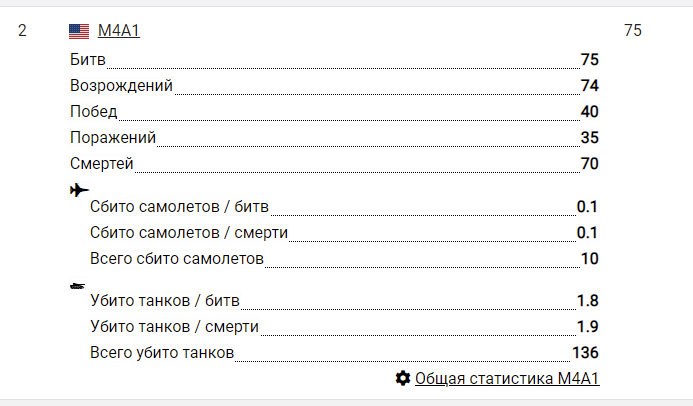This screenshot has height=406, width=693.
Task: Click Убито танков / смерти label
Action: (174, 327)
